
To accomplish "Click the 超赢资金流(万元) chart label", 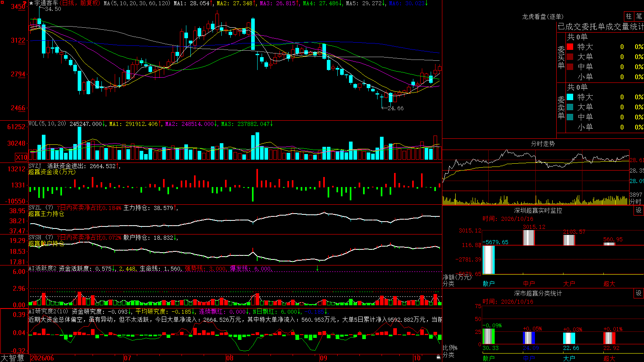I will tap(52, 172).
